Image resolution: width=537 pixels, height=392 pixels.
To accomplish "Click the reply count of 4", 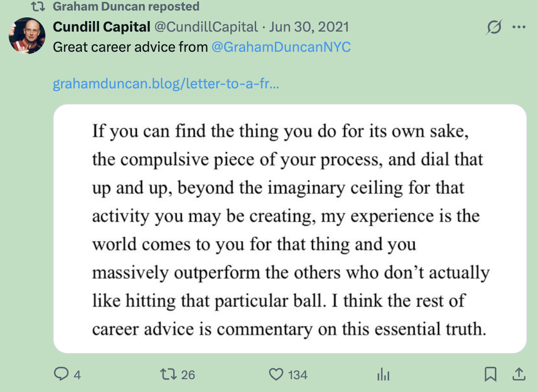I will click(x=77, y=376).
